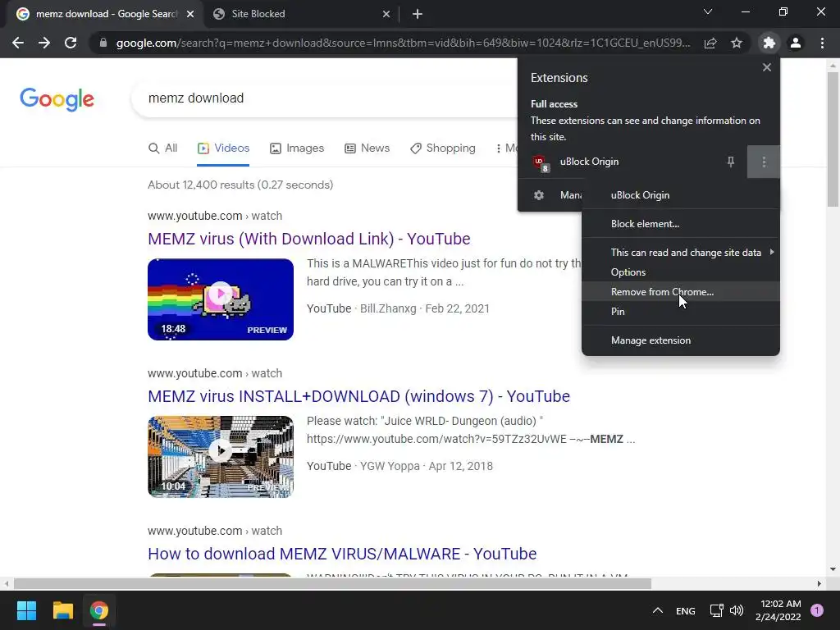
Task: Open MEMZ virus INSTALL+DOWNLOAD (windows 7) link
Action: tap(359, 396)
